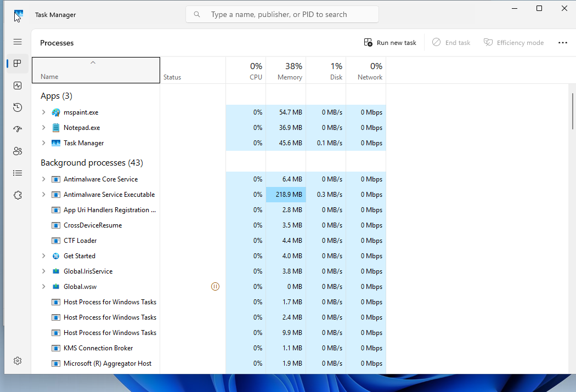
Task: Open the Startup apps page in the sidebar
Action: click(18, 129)
